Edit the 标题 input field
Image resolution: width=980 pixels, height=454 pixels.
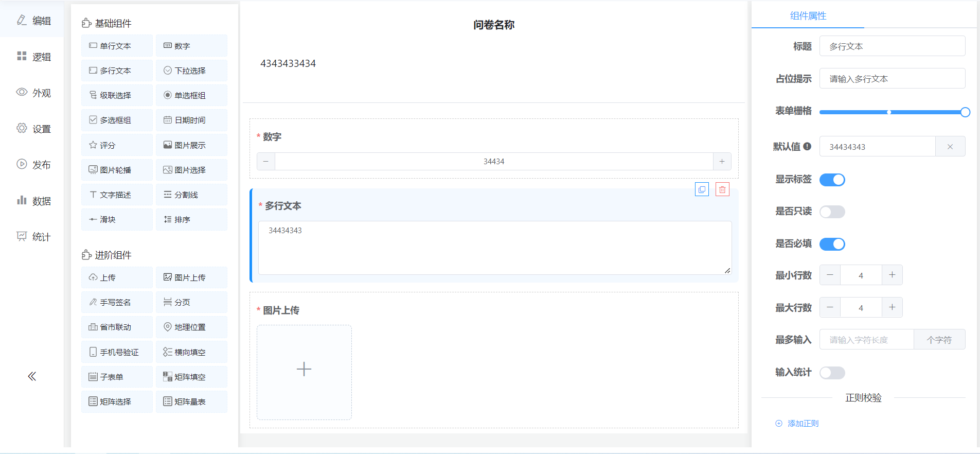tap(892, 46)
